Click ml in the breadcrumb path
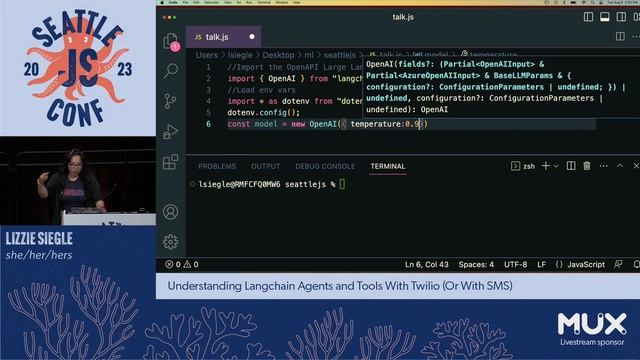The height and width of the screenshot is (360, 640). (x=309, y=55)
